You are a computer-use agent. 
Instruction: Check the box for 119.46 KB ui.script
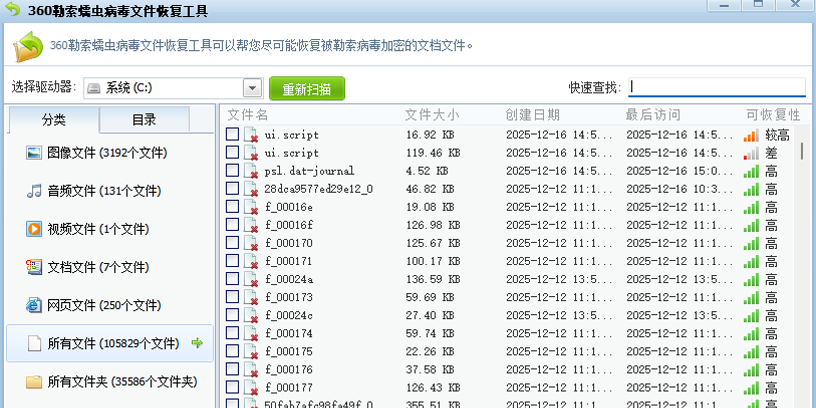233,152
